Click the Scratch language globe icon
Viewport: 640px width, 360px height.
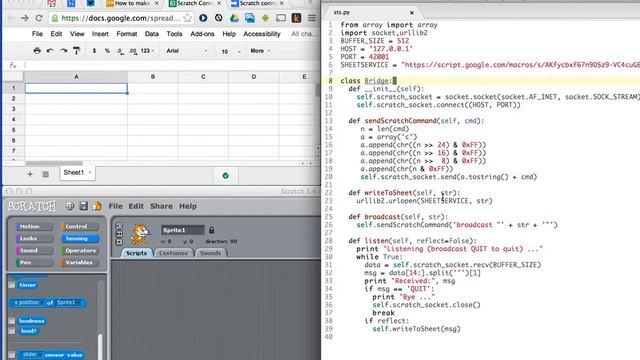point(70,206)
